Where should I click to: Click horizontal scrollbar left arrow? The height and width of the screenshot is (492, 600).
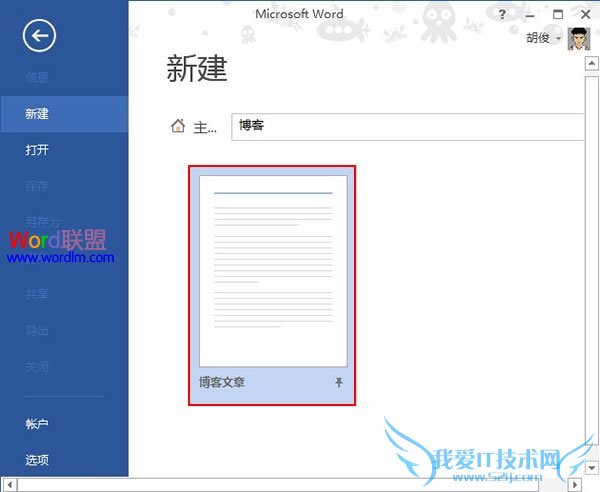click(x=10, y=485)
